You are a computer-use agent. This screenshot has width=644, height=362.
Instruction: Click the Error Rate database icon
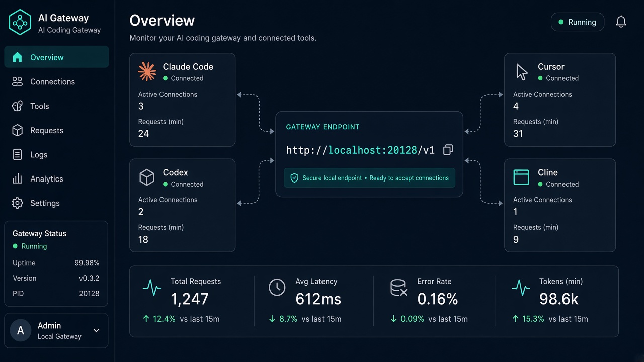point(398,288)
